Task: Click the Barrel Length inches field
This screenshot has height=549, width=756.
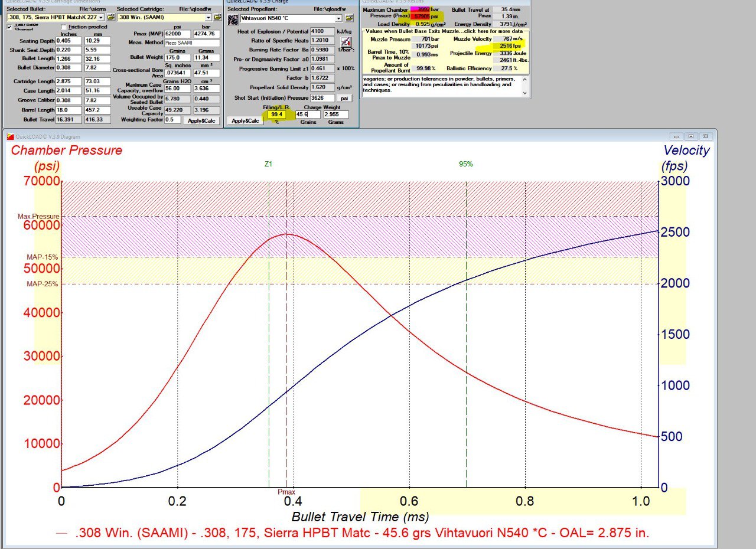Action: (x=69, y=110)
